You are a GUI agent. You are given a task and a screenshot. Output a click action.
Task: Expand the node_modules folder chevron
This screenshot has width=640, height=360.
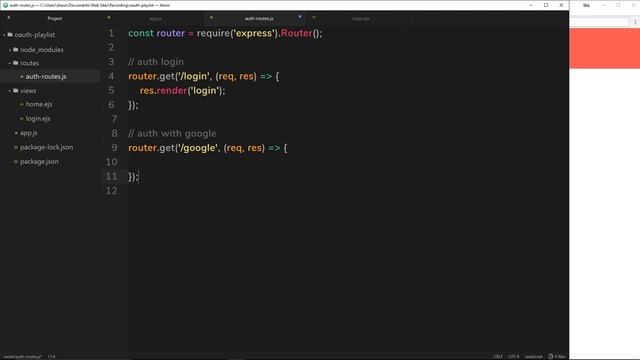click(10, 50)
